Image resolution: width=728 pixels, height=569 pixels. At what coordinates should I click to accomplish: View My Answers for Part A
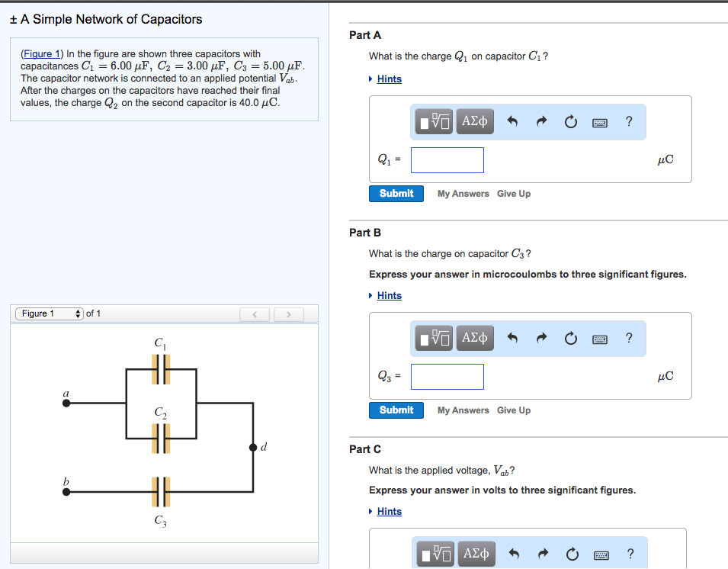pos(463,194)
